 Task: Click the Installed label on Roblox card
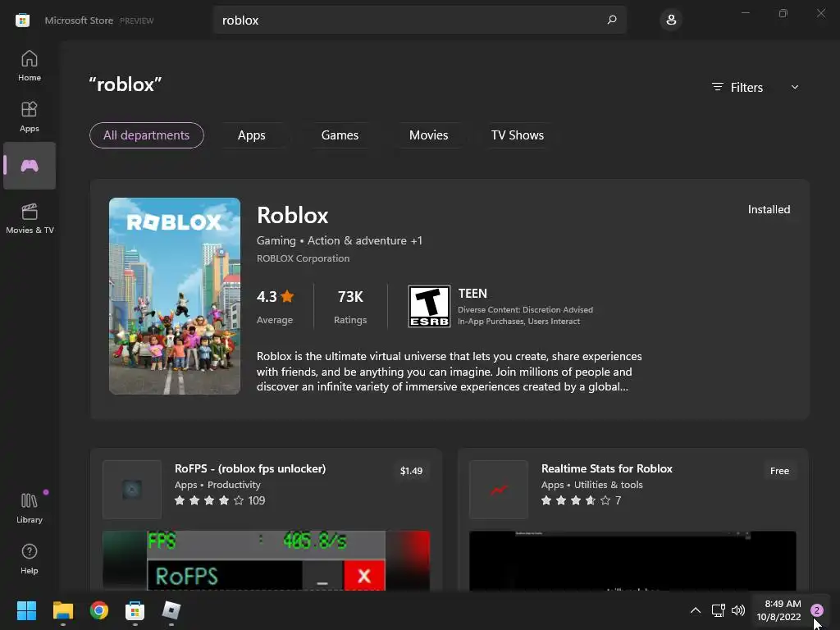[x=769, y=209]
